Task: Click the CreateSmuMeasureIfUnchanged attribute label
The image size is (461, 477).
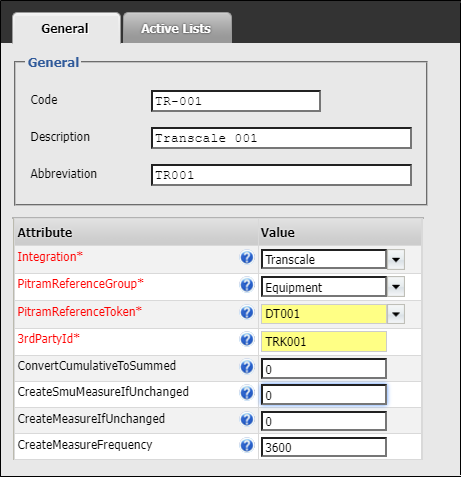Action: (103, 392)
